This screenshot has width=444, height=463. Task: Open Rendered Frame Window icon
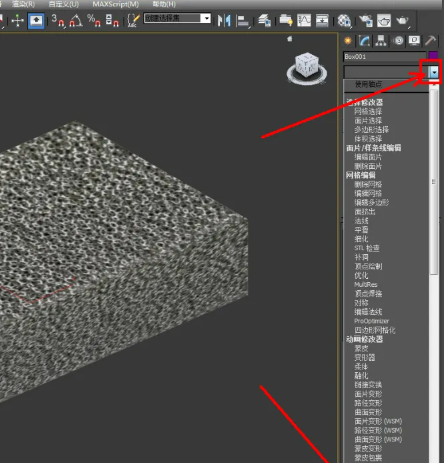(x=384, y=21)
